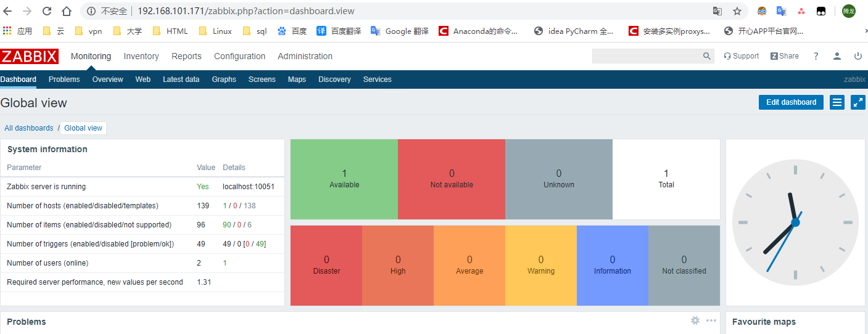The height and width of the screenshot is (334, 868).
Task: Click the Total hosts tile
Action: [x=666, y=179]
